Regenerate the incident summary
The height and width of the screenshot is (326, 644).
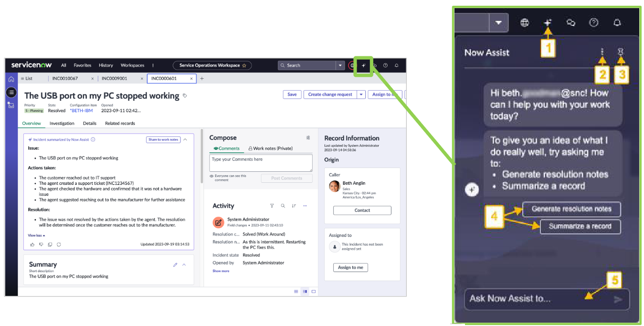coord(59,244)
